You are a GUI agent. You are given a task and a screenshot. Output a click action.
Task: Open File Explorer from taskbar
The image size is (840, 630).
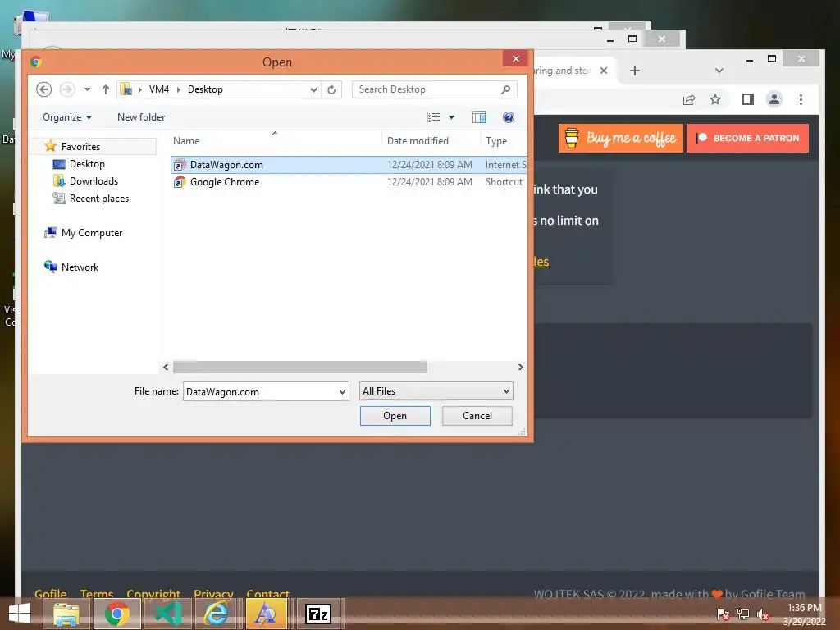(66, 614)
